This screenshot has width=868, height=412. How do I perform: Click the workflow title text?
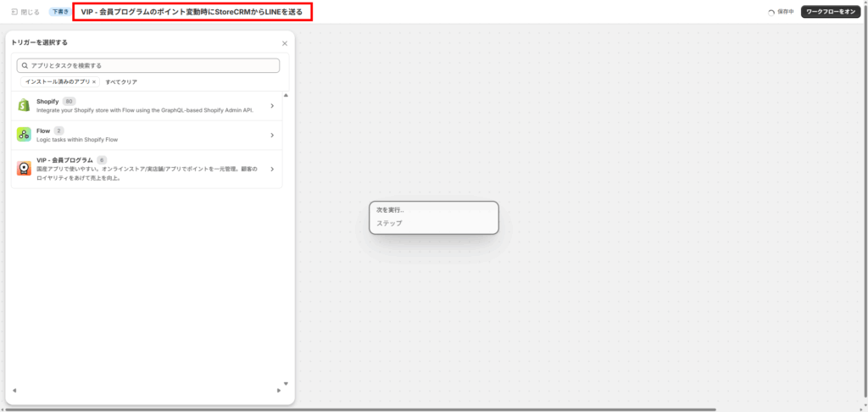pos(192,12)
